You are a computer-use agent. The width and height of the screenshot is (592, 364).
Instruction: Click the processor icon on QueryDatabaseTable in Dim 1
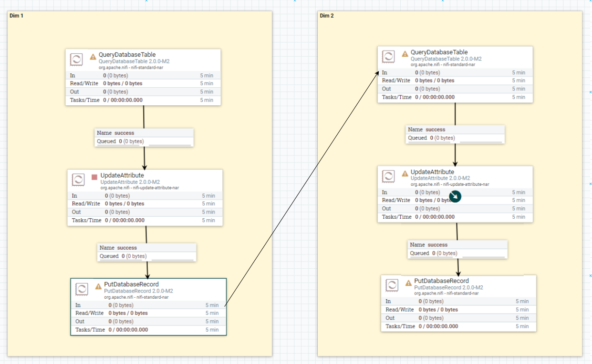coord(76,59)
